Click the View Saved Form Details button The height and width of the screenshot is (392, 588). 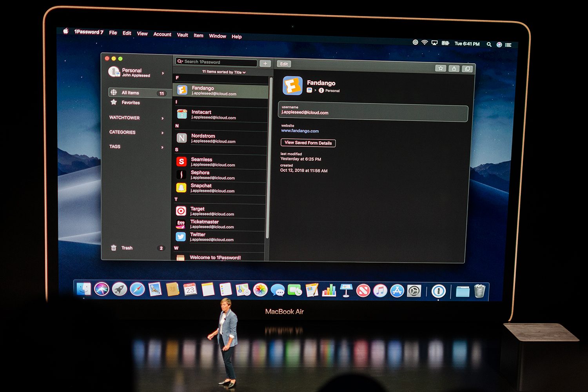308,143
